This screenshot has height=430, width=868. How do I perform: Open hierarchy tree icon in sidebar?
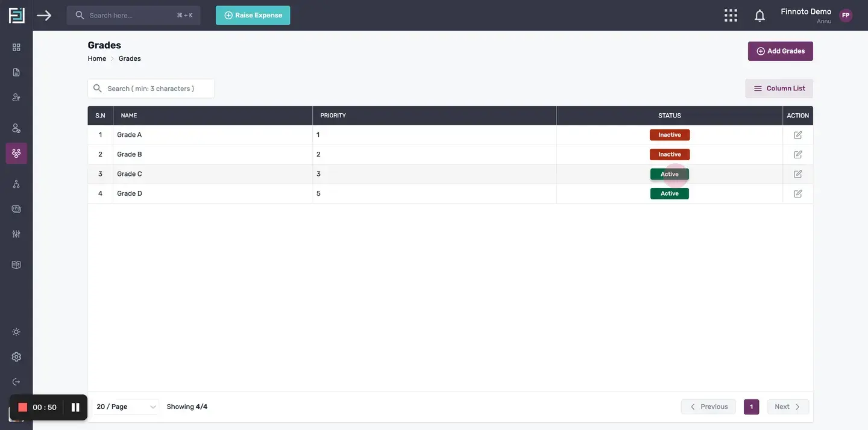pos(16,184)
